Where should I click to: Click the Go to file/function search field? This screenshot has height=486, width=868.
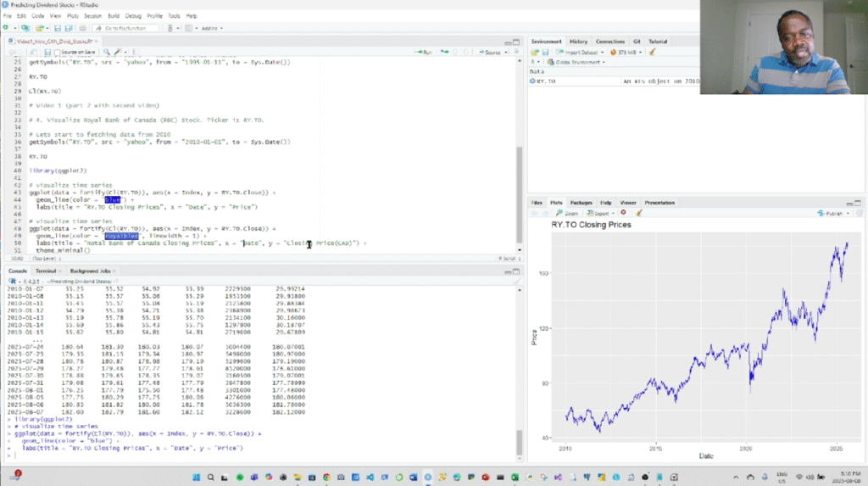pos(123,28)
